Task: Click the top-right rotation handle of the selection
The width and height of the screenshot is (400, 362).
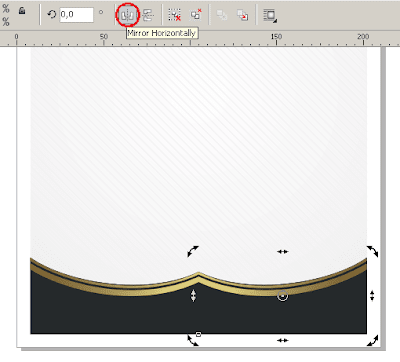Action: pyautogui.click(x=372, y=251)
